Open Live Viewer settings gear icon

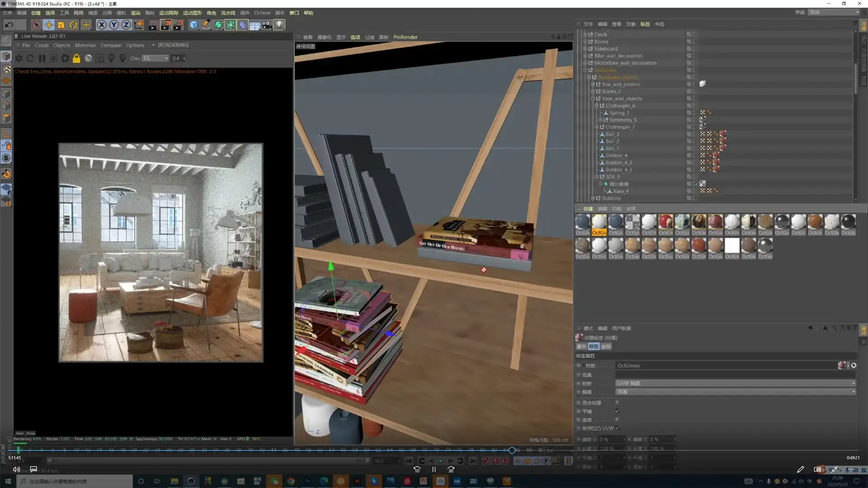pos(65,58)
